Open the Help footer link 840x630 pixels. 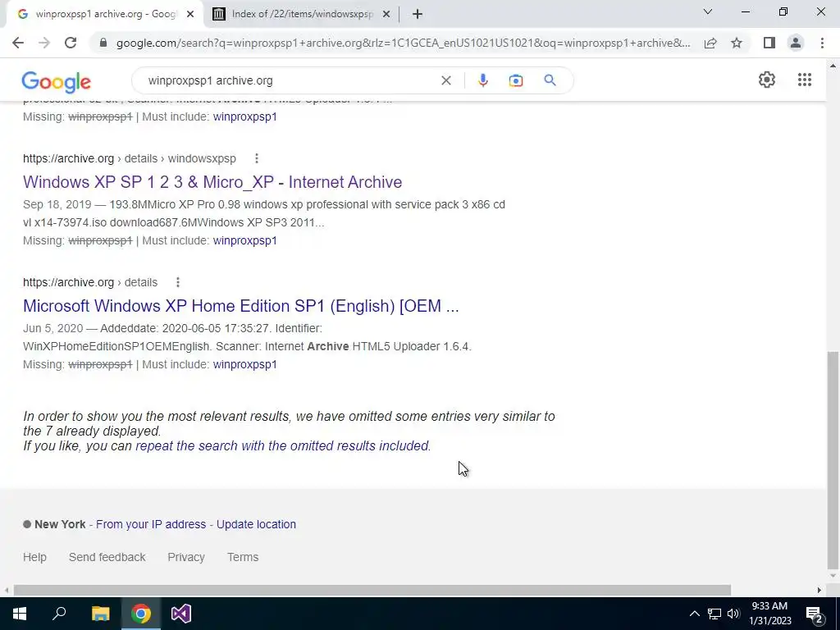(34, 557)
